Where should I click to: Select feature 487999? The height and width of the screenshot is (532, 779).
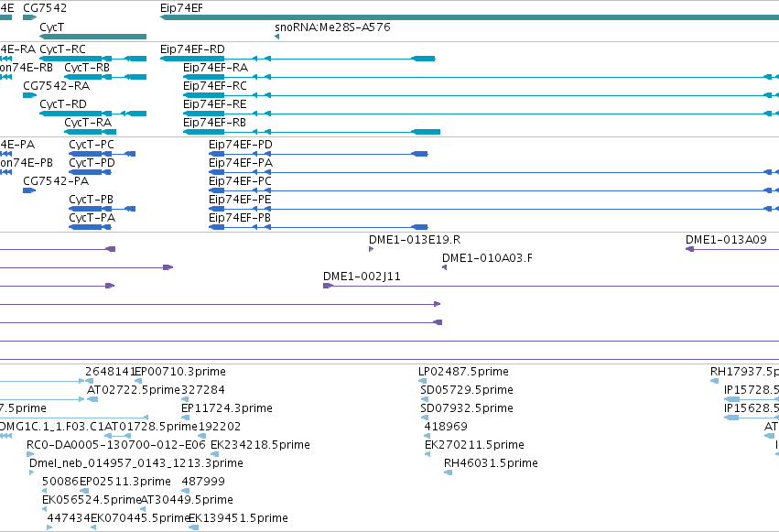click(x=186, y=491)
